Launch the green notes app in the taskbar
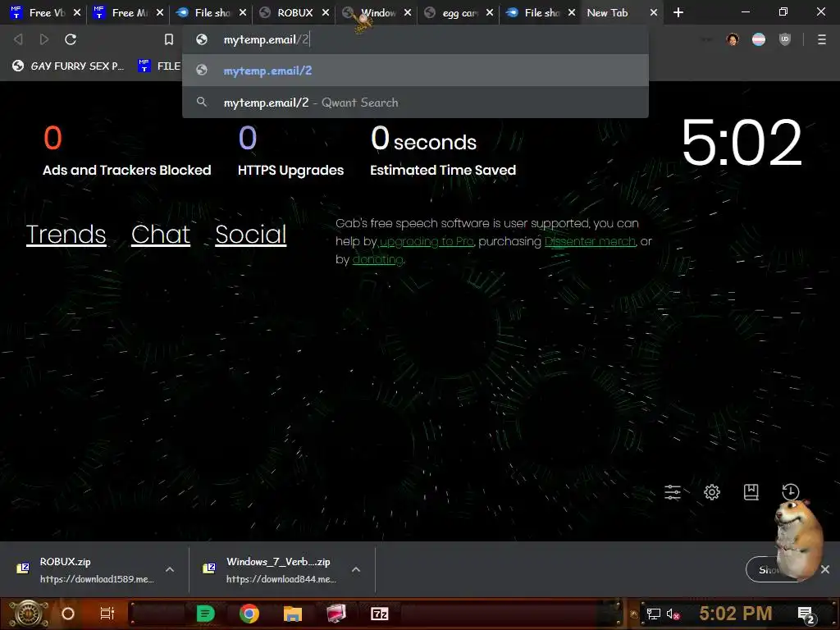This screenshot has width=840, height=630. coord(205,614)
